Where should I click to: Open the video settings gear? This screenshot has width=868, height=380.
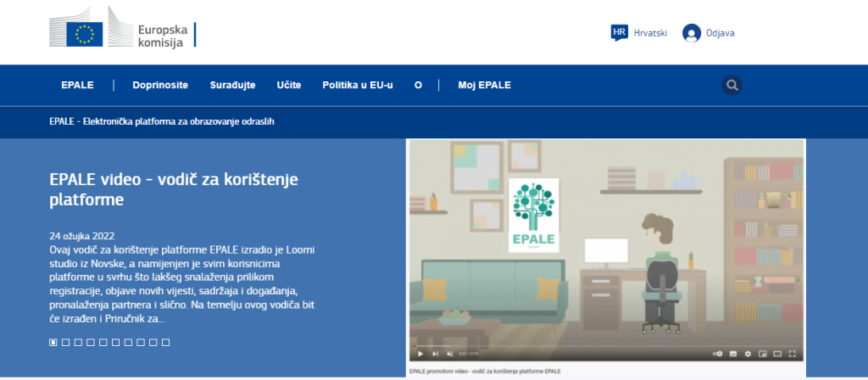click(x=748, y=354)
